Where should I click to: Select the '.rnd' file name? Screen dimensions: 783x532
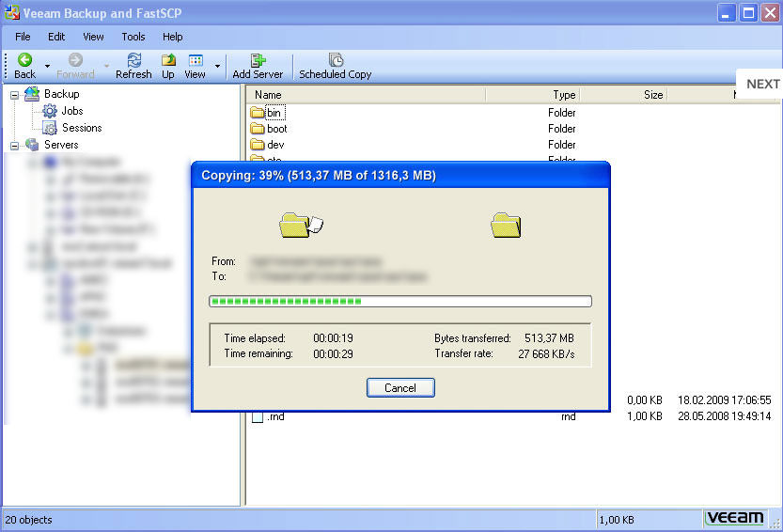275,416
